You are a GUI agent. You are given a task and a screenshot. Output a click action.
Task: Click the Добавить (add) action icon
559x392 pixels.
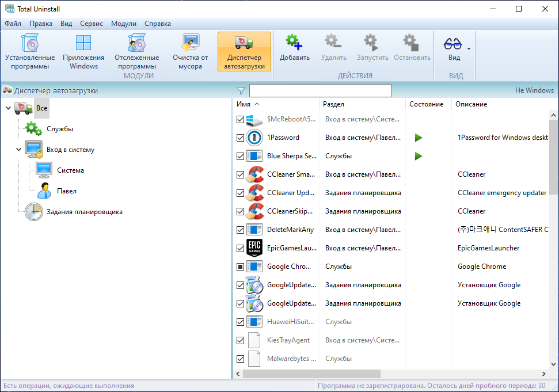(295, 43)
